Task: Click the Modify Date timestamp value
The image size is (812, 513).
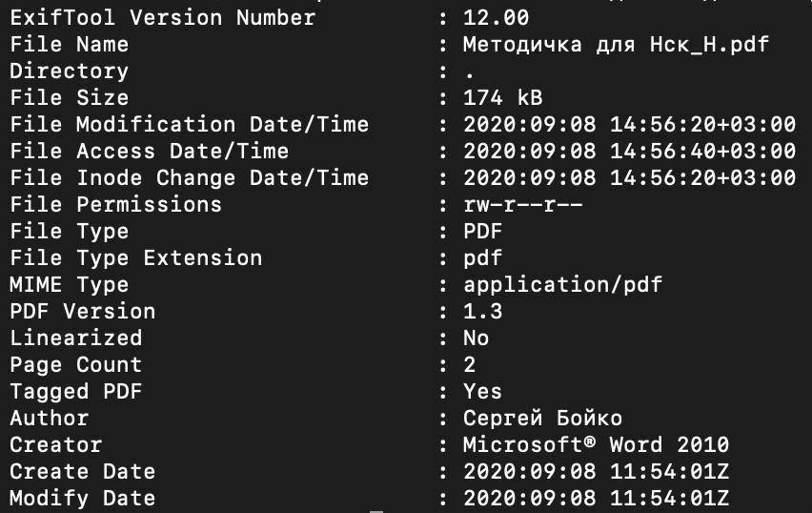Action: pyautogui.click(x=596, y=499)
